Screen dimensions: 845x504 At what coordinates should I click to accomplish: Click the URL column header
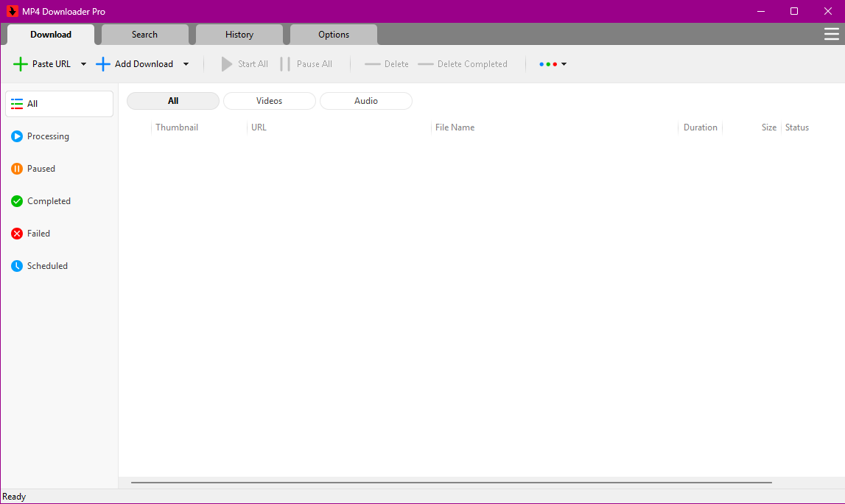click(x=259, y=127)
